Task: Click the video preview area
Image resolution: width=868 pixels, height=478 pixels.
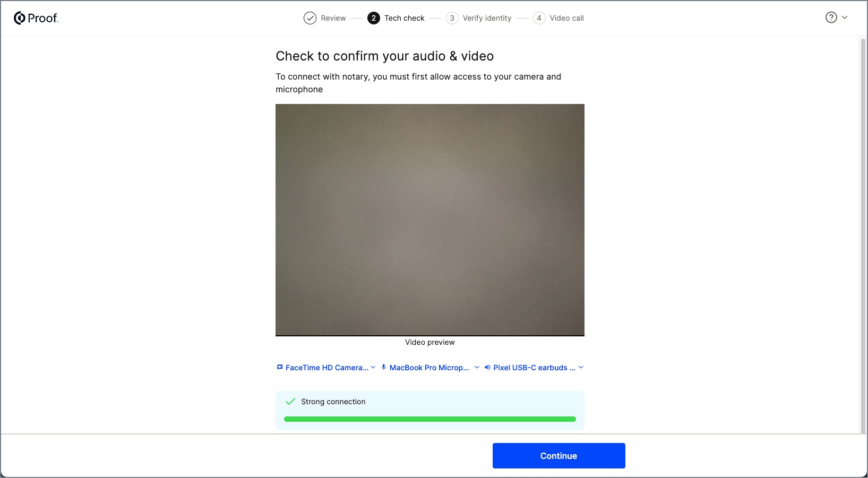Action: [429, 220]
